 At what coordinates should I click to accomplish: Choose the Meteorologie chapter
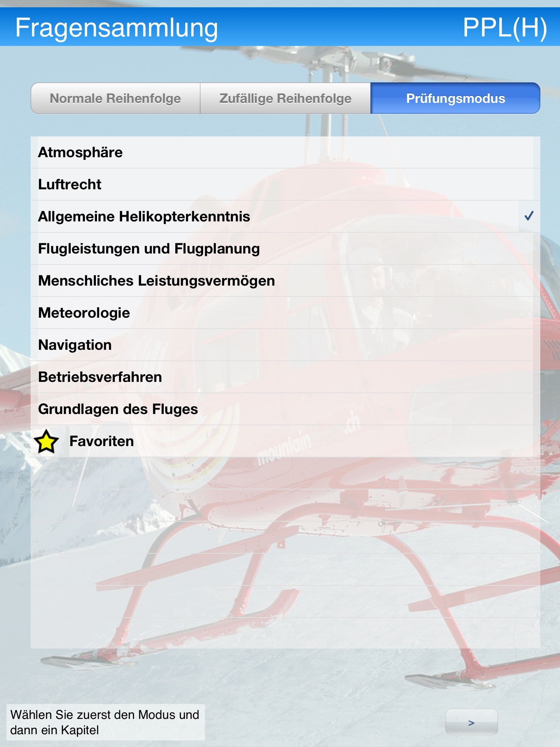tap(285, 313)
